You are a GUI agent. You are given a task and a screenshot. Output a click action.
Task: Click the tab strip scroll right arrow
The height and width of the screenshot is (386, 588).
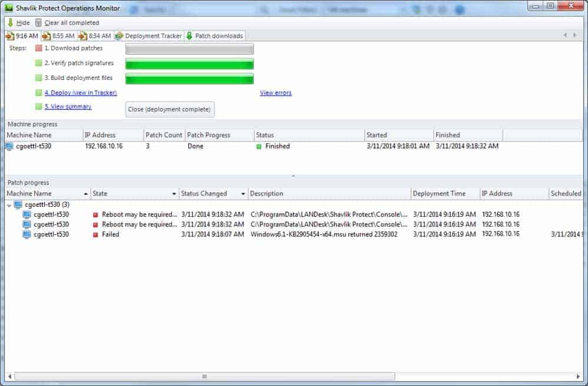click(x=574, y=35)
